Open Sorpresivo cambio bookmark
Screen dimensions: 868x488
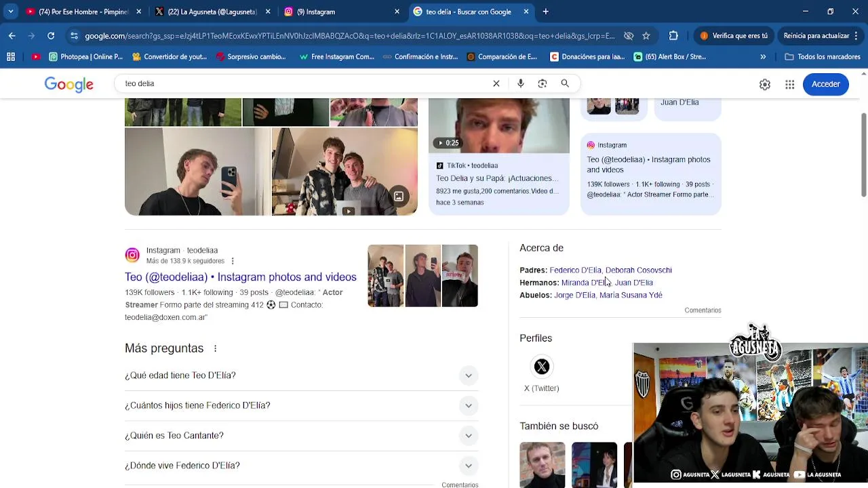(x=251, y=57)
